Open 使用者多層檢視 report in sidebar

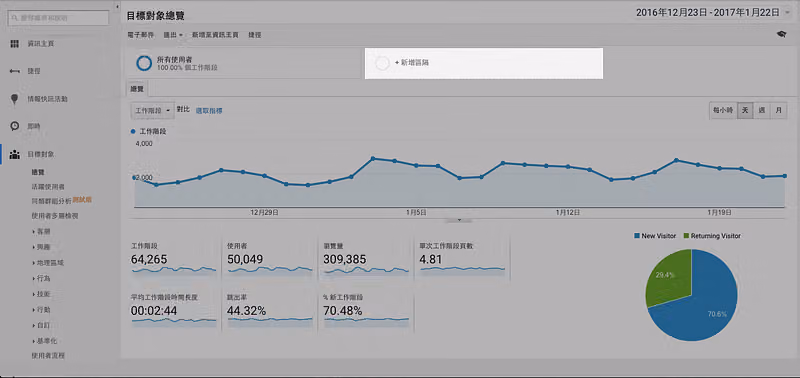pyautogui.click(x=55, y=216)
